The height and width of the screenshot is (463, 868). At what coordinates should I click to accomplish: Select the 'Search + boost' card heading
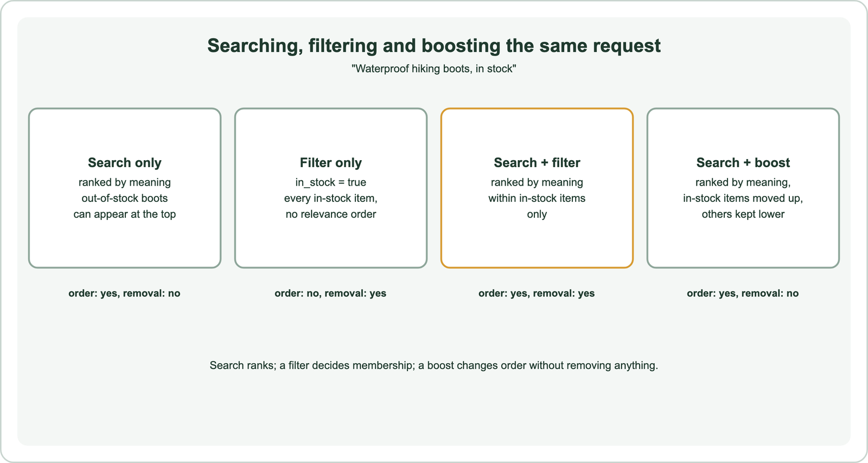(x=743, y=163)
